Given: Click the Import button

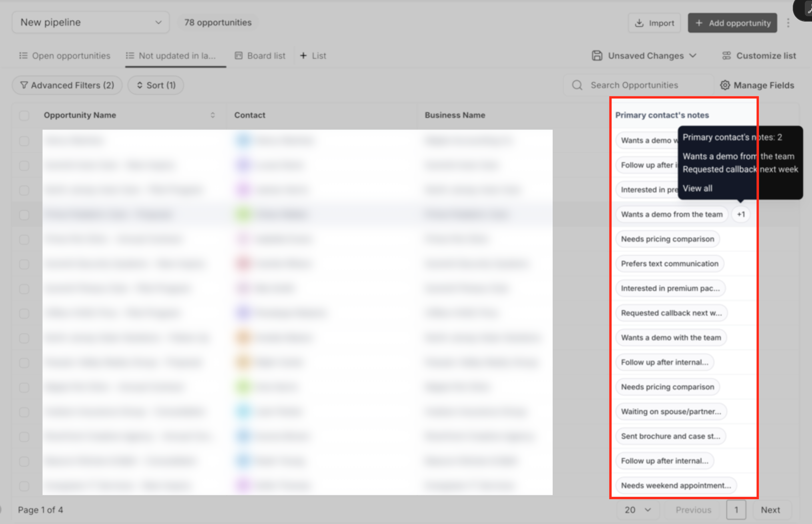Looking at the screenshot, I should tap(654, 23).
